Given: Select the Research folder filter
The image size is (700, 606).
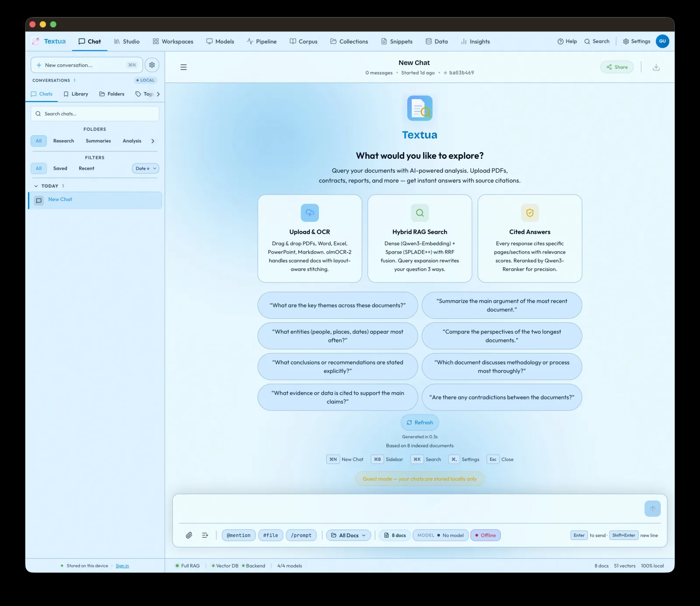Looking at the screenshot, I should coord(63,141).
